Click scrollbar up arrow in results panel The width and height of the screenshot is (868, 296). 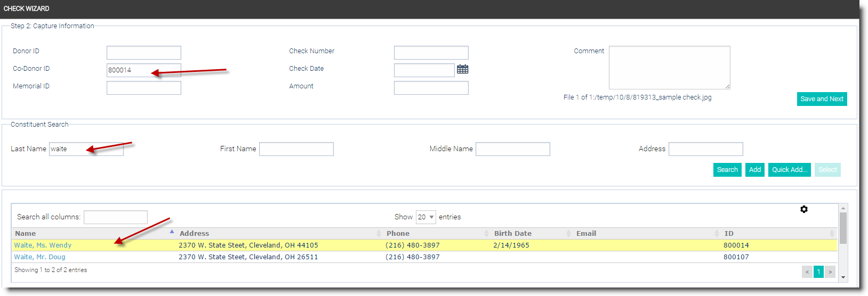point(843,208)
